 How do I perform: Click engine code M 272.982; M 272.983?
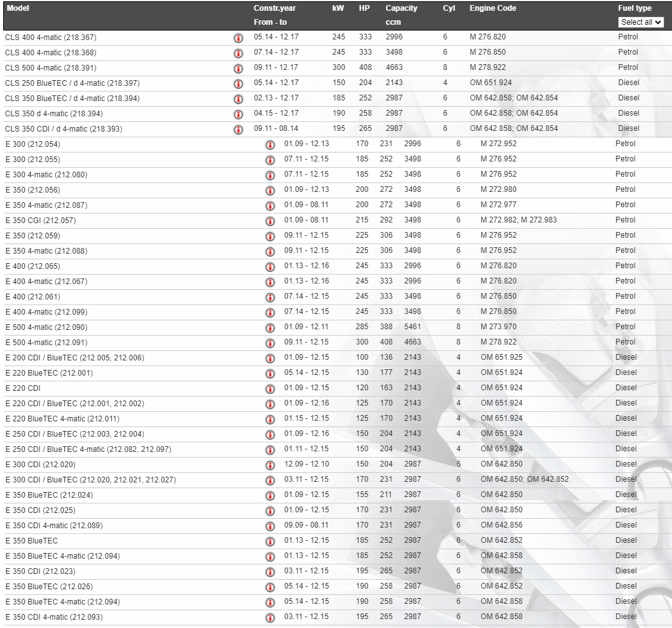point(519,220)
